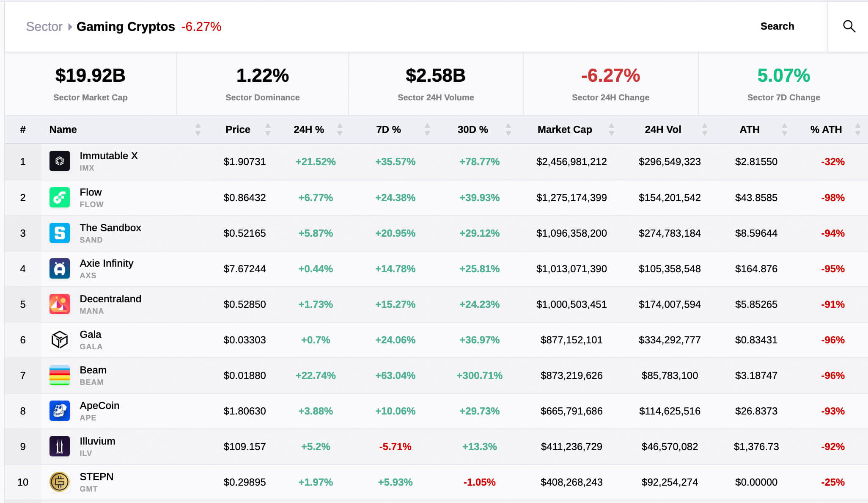The width and height of the screenshot is (868, 503).
Task: Click the Flow coin logo
Action: coord(59,197)
